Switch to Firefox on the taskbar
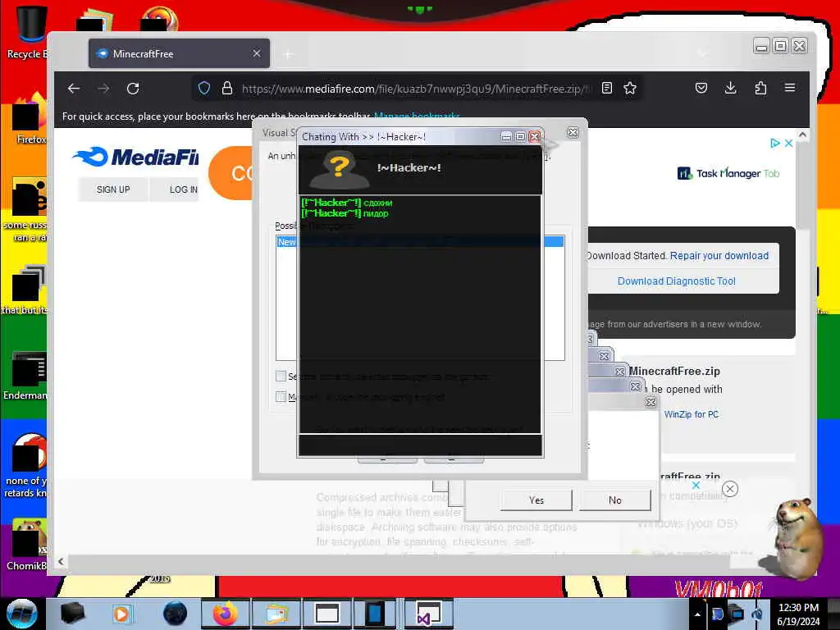840x630 pixels. point(225,614)
